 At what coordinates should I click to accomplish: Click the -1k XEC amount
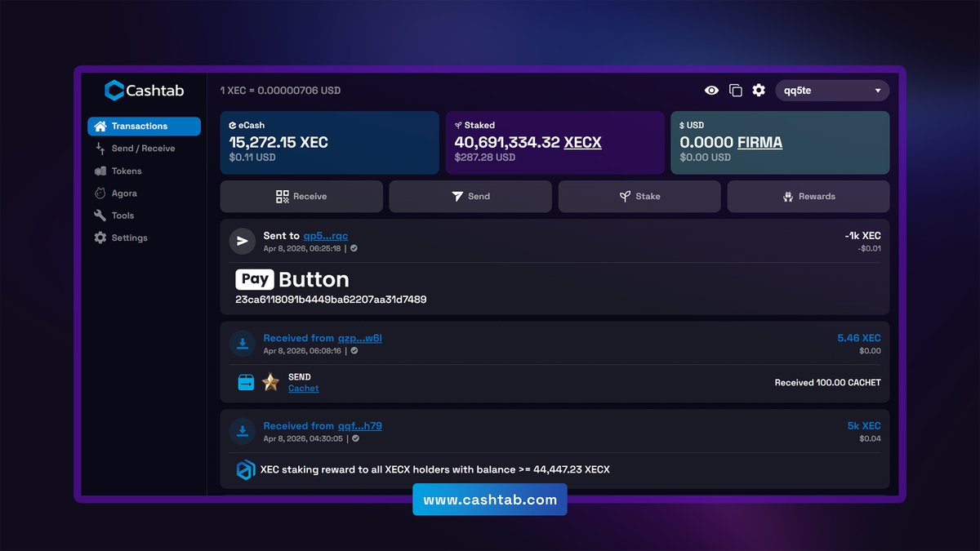tap(862, 236)
